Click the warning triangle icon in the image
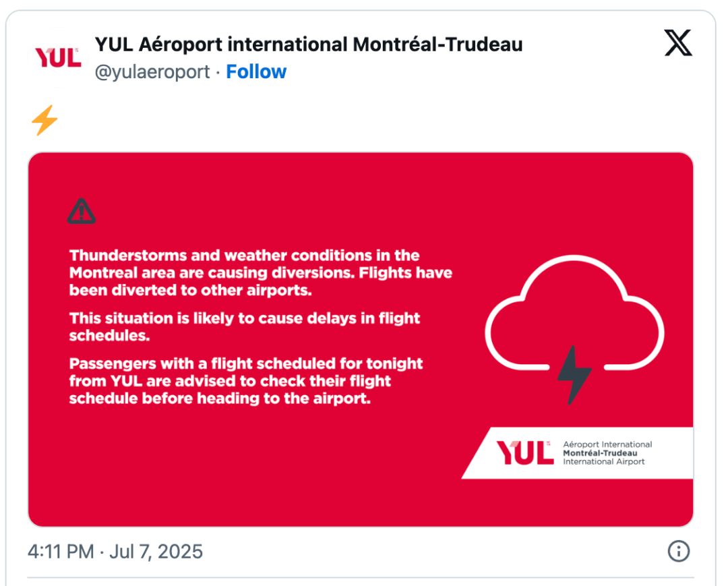 click(x=82, y=211)
